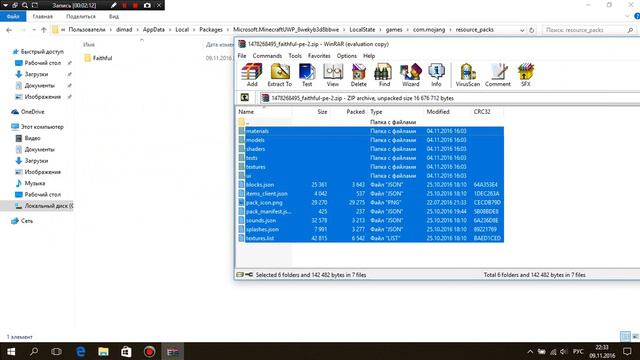Switch to the Главная ribbon tab
Image resolution: width=640 pixels, height=360 pixels.
point(42,16)
